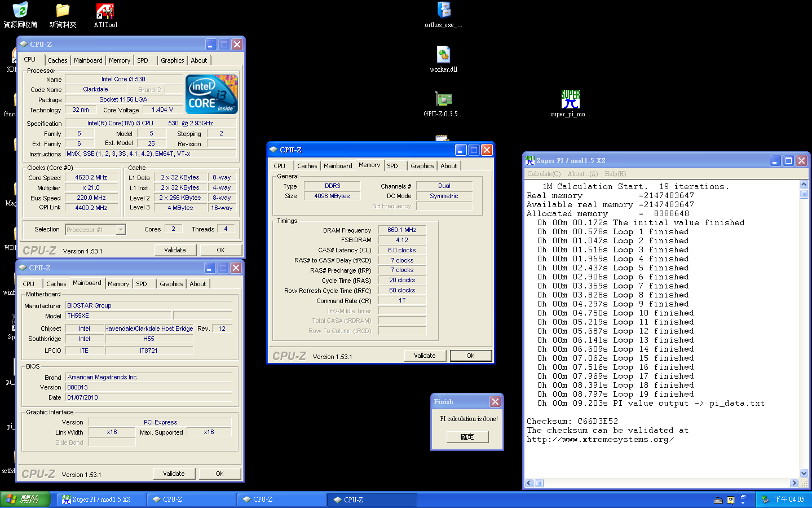Click Validate in Mainboard CPU-Z window
The height and width of the screenshot is (508, 812).
pyautogui.click(x=174, y=474)
